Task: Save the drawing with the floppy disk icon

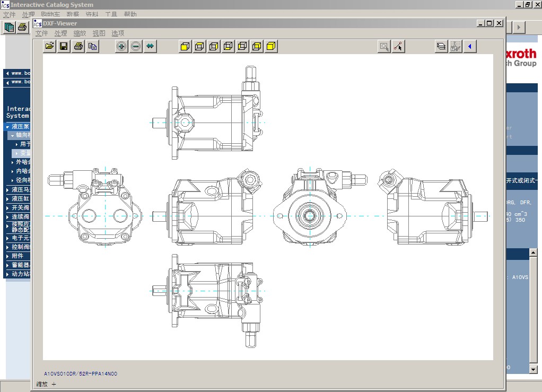Action: coord(64,46)
